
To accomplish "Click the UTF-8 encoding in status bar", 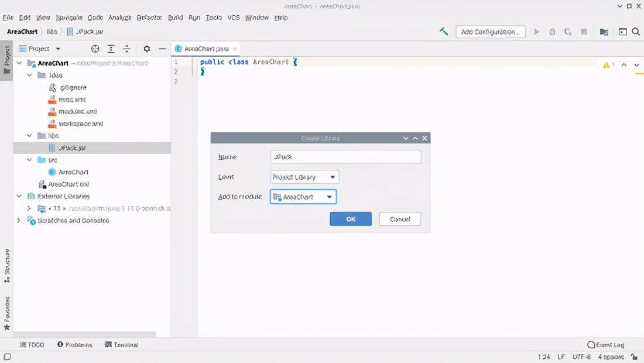I will point(581,357).
